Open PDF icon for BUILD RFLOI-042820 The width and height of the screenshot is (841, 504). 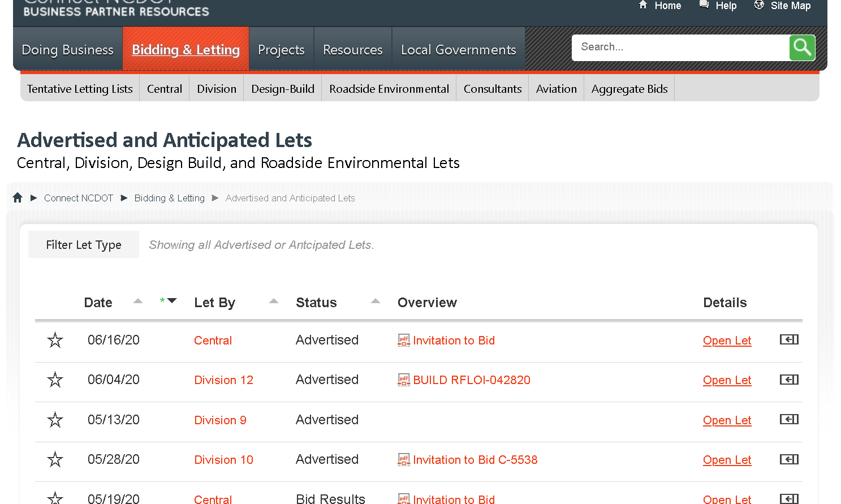(403, 380)
